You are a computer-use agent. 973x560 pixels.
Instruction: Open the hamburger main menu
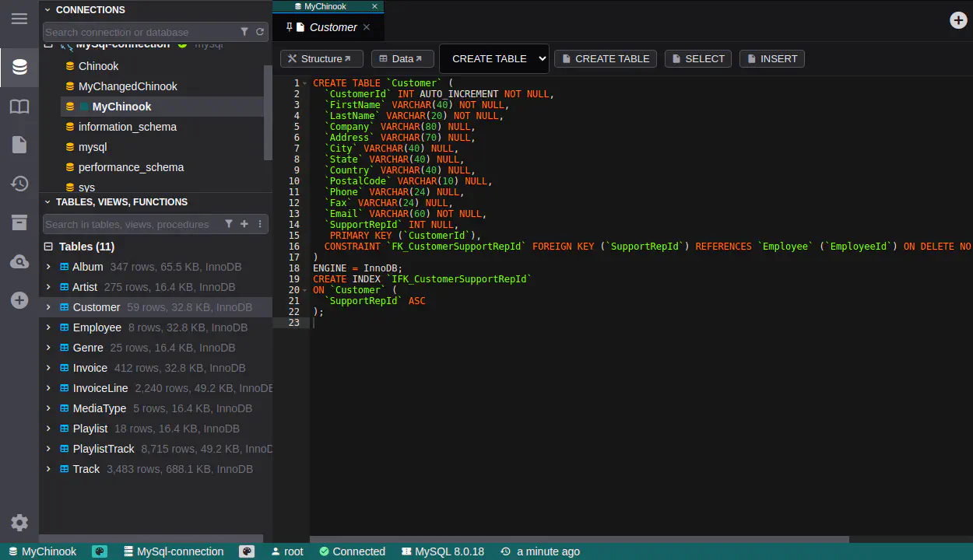[x=19, y=19]
